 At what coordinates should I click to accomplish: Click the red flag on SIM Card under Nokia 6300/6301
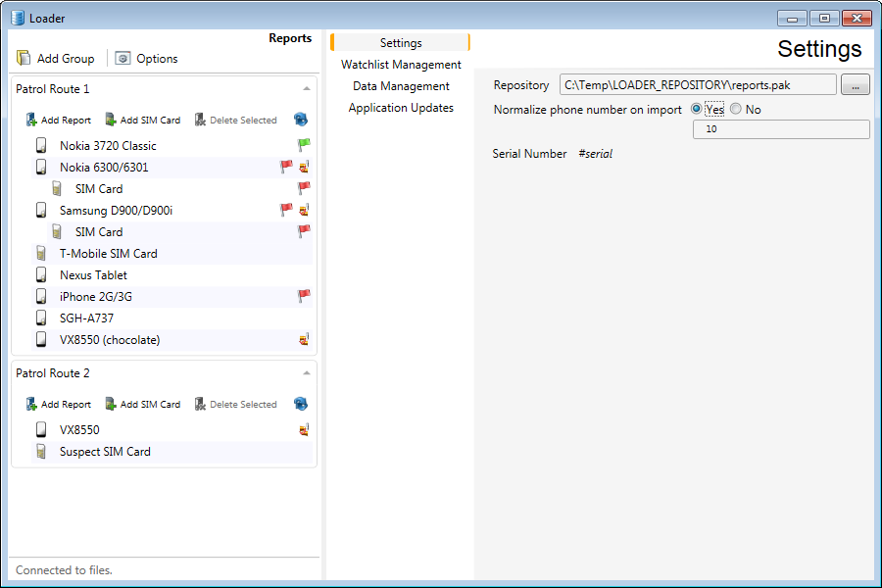(304, 188)
